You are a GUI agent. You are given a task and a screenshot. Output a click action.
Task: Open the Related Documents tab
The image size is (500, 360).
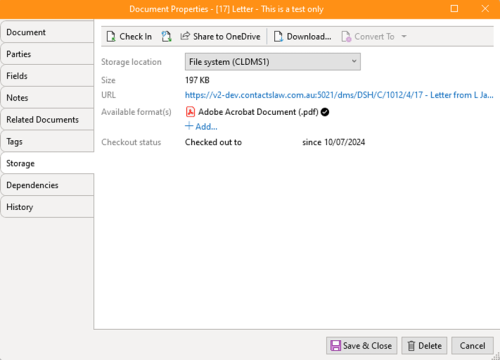(x=47, y=120)
